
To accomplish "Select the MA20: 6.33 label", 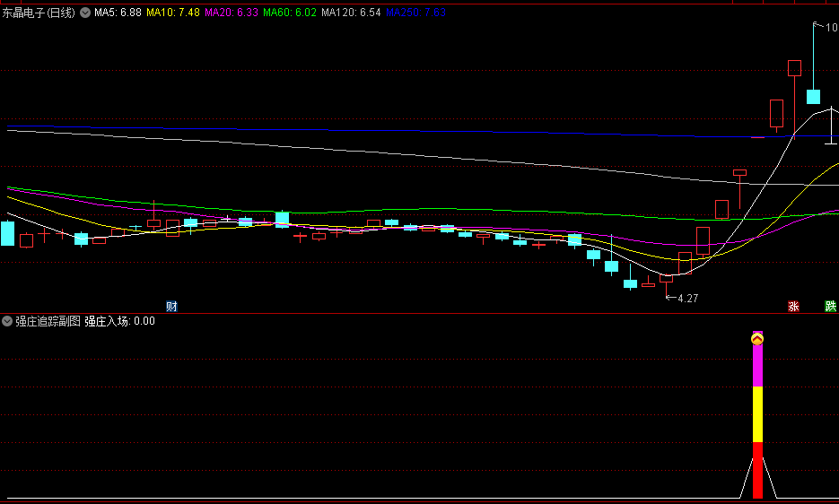I will [232, 13].
